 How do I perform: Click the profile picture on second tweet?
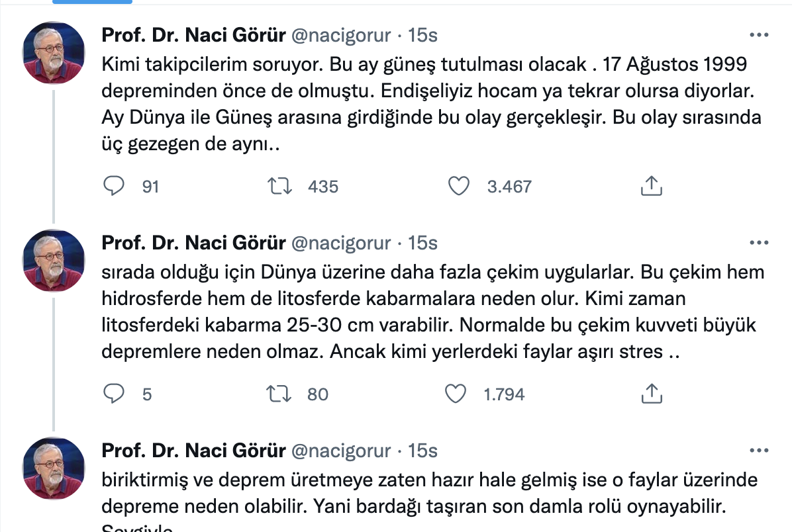pos(54,260)
